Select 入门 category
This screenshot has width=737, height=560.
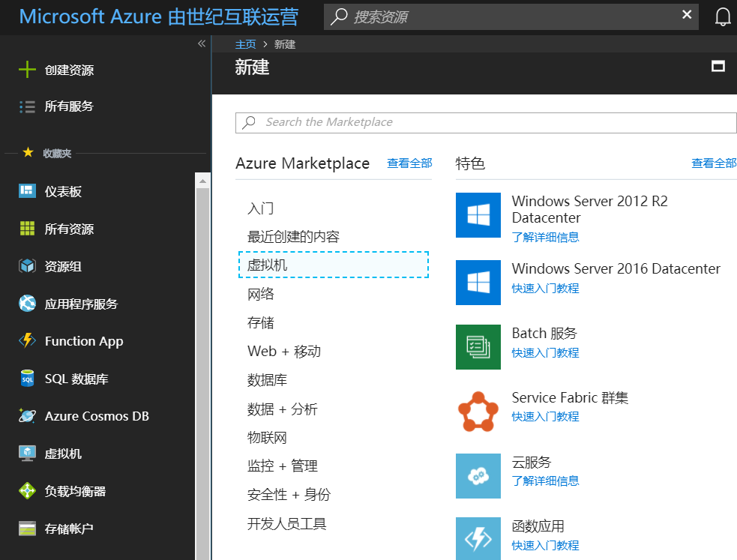click(260, 208)
